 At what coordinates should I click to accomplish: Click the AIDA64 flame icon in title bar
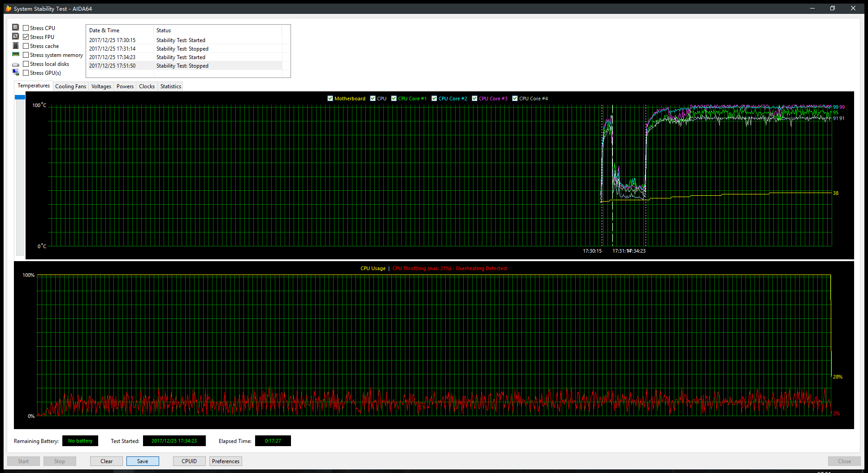click(8, 9)
